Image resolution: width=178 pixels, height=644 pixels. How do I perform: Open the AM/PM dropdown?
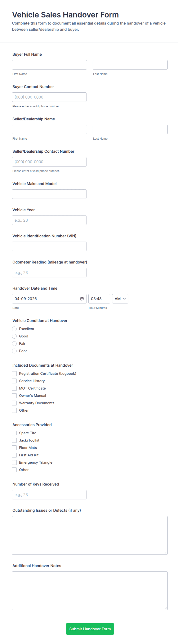click(x=120, y=299)
